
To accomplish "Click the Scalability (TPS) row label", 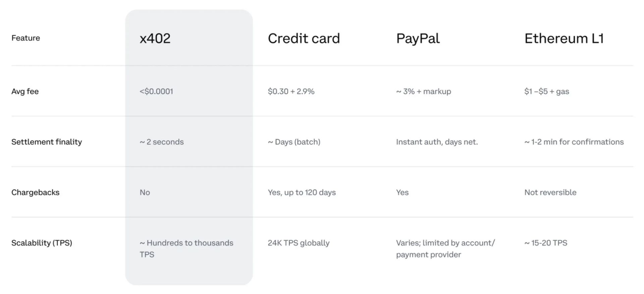I will pyautogui.click(x=42, y=243).
